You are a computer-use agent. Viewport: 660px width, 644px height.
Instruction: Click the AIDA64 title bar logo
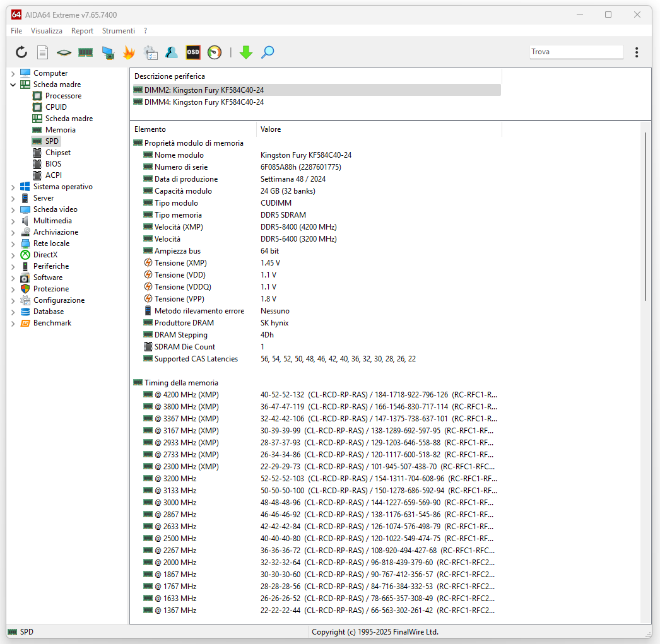[16, 15]
